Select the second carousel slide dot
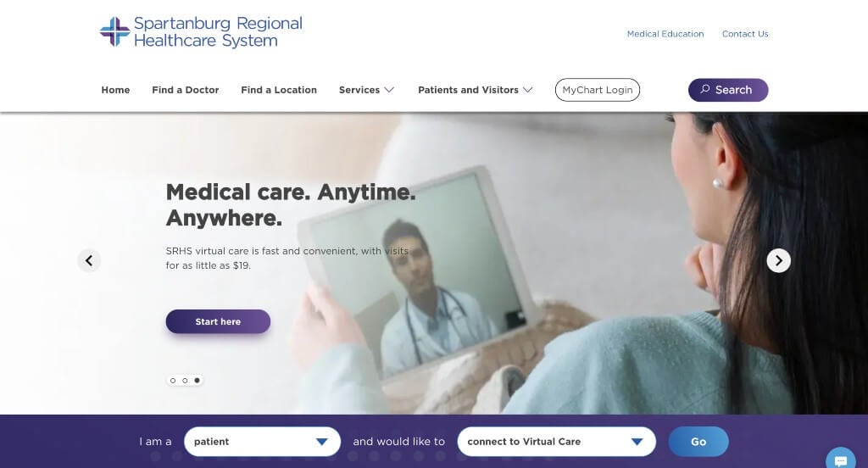868x468 pixels. (x=185, y=381)
